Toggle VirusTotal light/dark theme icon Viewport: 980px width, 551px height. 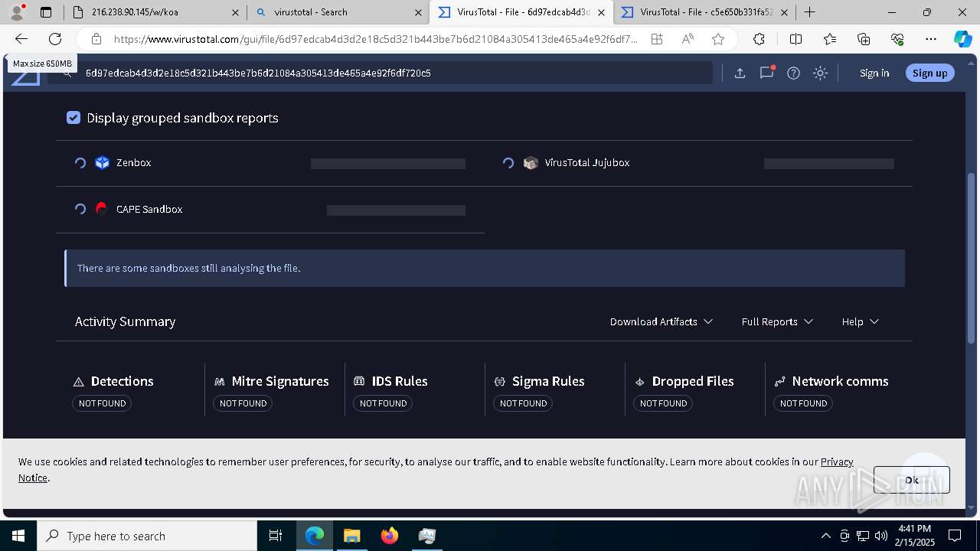(x=821, y=73)
